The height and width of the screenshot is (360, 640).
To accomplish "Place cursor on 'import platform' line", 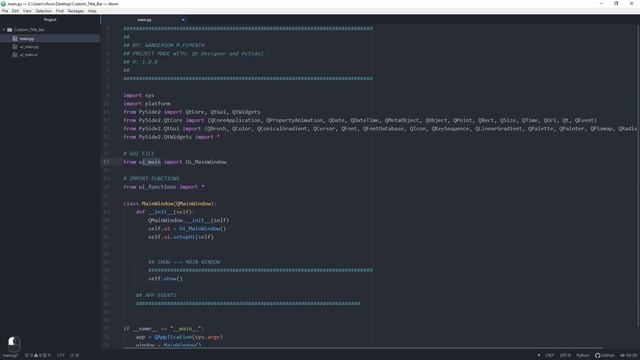I will (x=147, y=104).
